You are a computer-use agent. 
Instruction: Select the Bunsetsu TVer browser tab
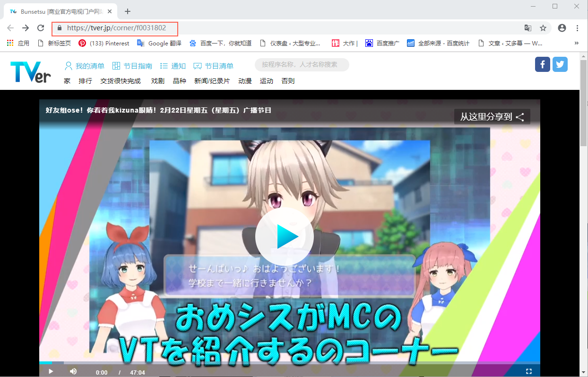[x=61, y=11]
